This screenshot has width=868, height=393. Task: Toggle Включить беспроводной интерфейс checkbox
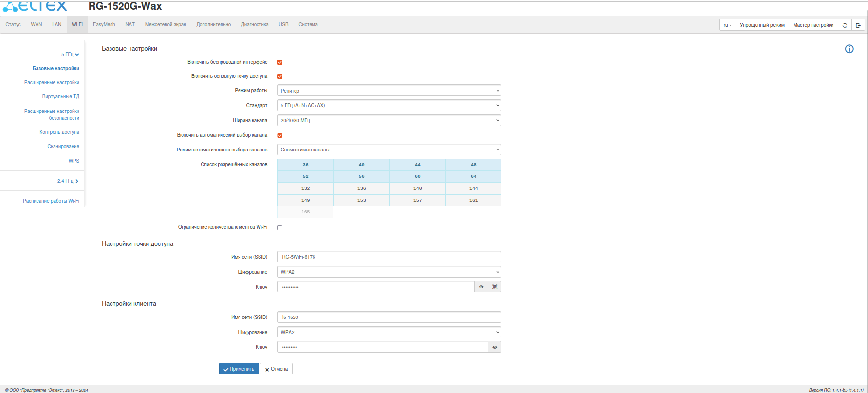280,62
